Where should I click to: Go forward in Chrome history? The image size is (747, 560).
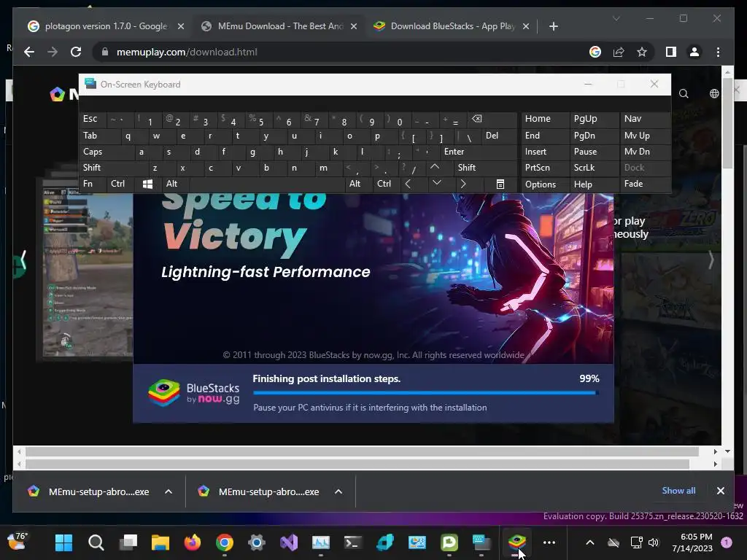click(x=53, y=52)
